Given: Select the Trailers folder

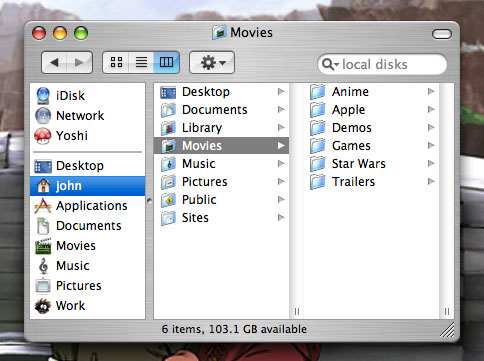Looking at the screenshot, I should pyautogui.click(x=371, y=182).
